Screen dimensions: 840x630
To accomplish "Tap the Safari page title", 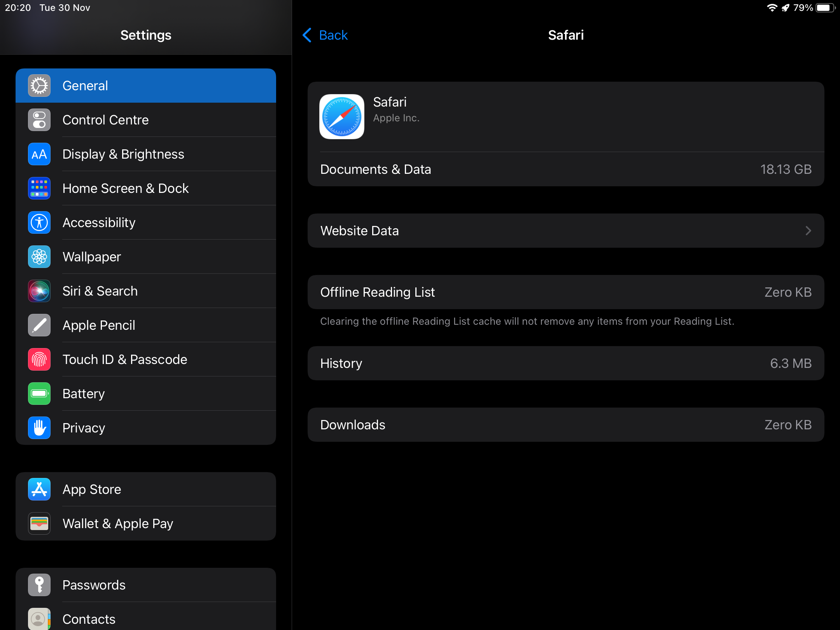I will [x=566, y=35].
